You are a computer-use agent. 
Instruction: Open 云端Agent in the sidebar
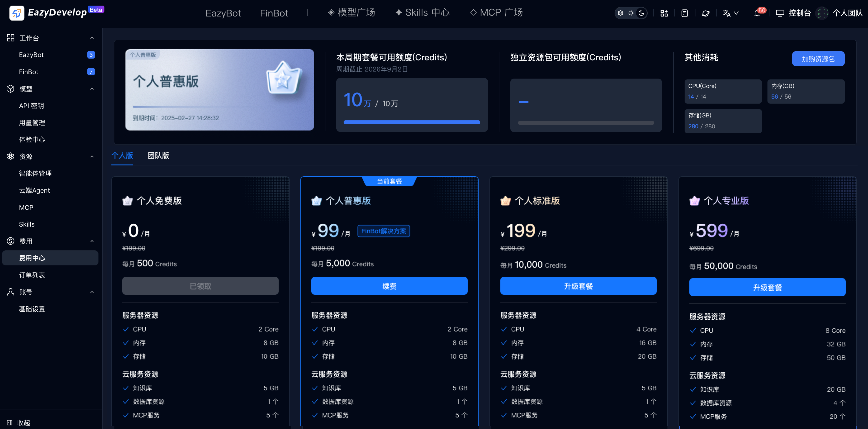[x=50, y=191]
